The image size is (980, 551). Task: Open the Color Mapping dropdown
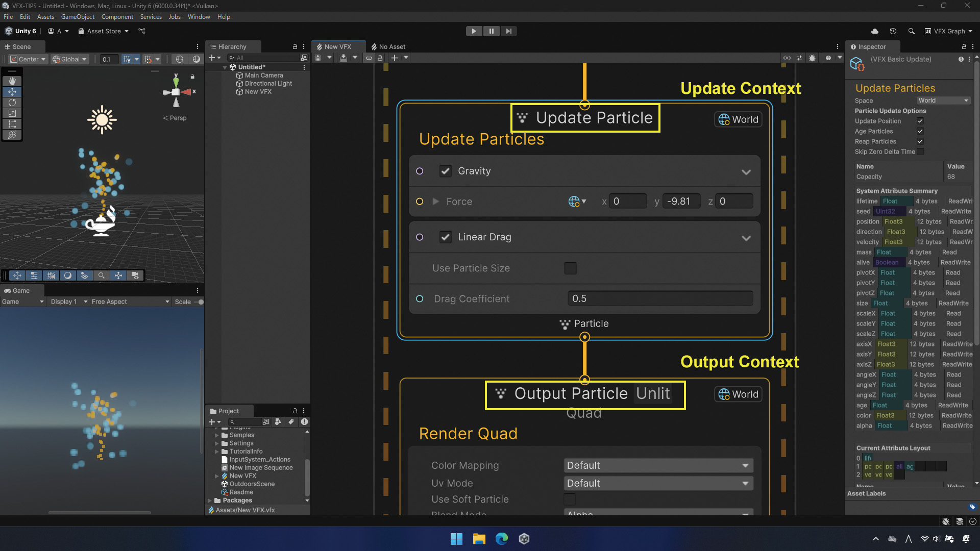point(658,466)
